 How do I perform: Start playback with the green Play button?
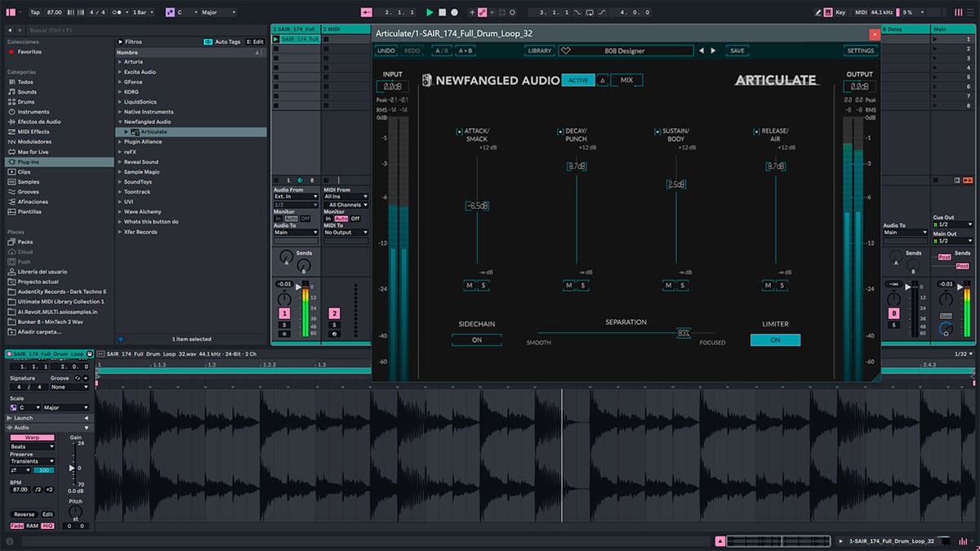tap(430, 12)
